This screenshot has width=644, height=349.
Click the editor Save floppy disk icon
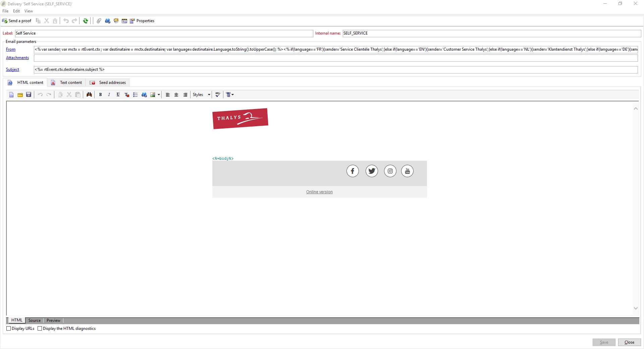tap(29, 95)
